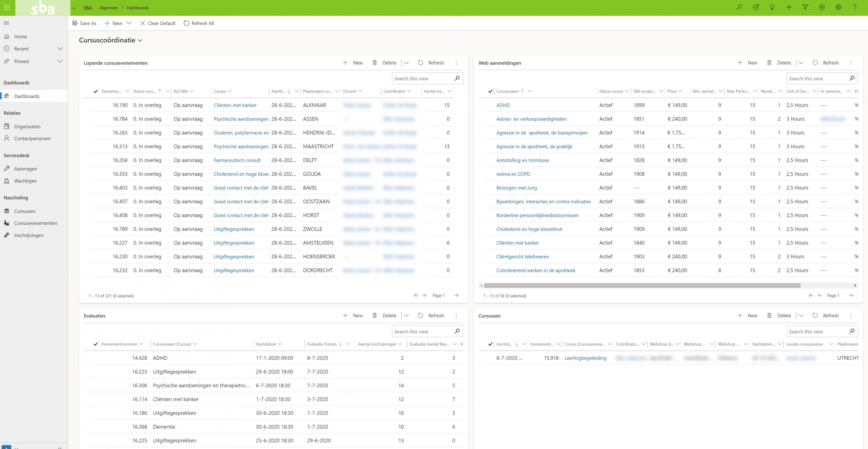The width and height of the screenshot is (868, 449).
Task: Toggle select-all checkmark in Web aanmeldingen grid
Action: [x=490, y=91]
